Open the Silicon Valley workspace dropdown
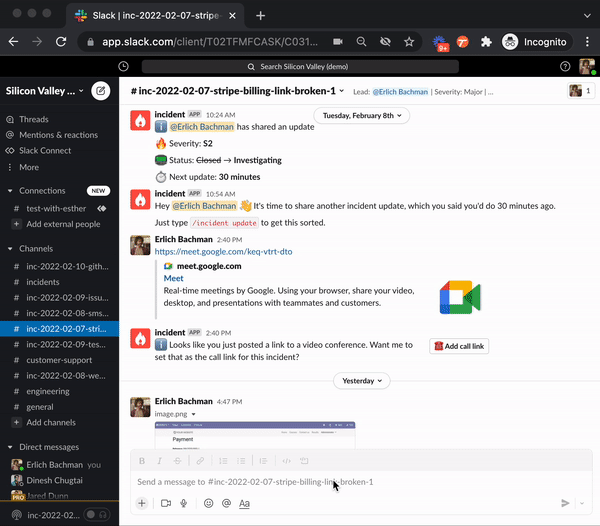The image size is (600, 526). tap(44, 91)
